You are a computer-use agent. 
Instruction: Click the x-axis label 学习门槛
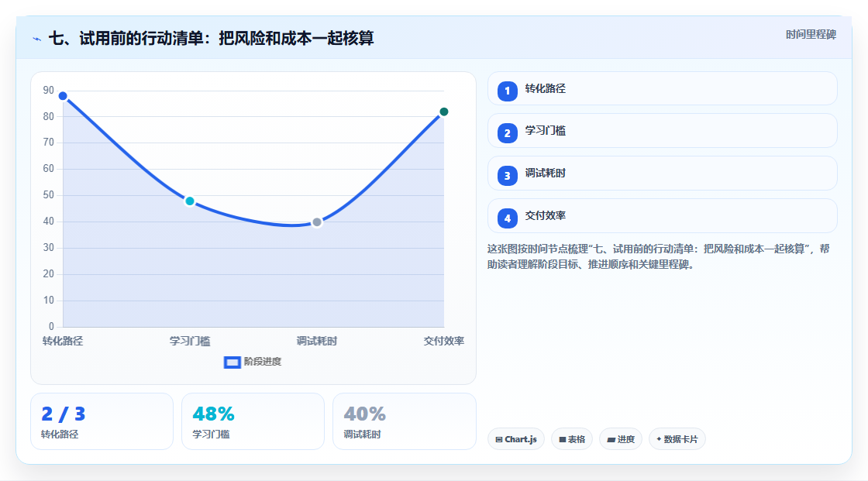pos(190,341)
